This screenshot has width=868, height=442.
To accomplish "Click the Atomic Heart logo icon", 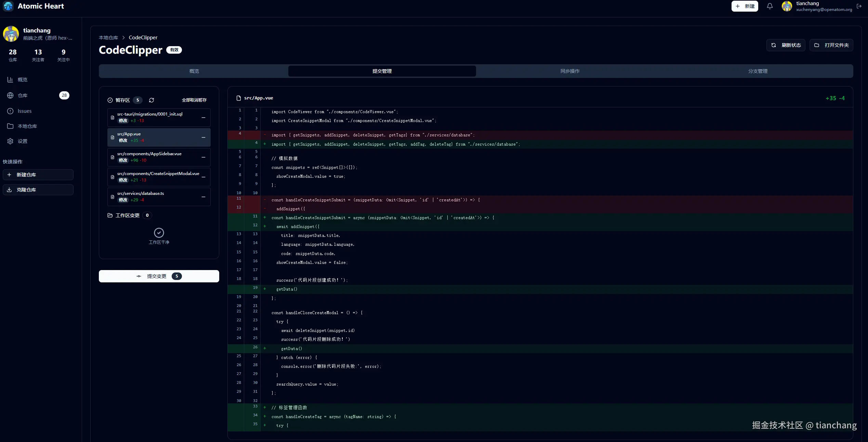I will [x=8, y=6].
